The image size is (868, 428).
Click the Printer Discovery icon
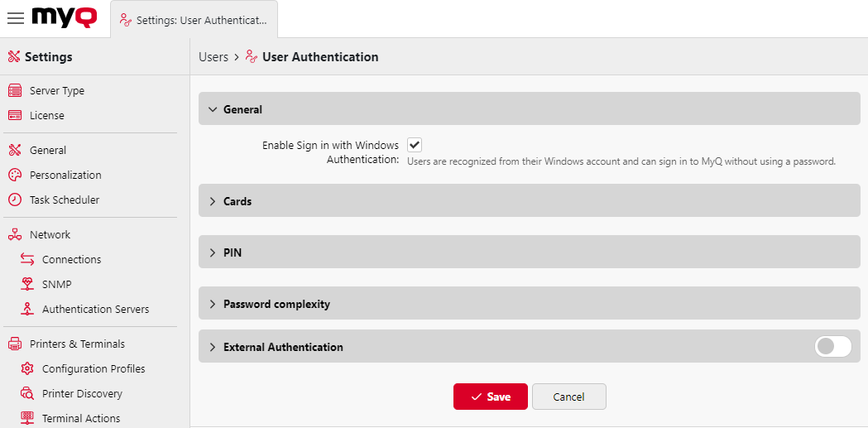click(27, 394)
